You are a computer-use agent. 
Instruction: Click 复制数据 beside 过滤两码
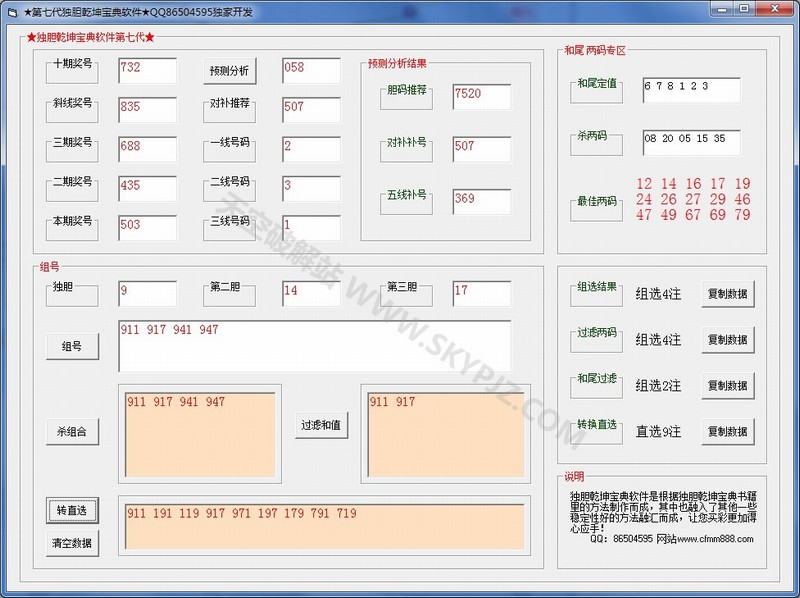(x=729, y=340)
